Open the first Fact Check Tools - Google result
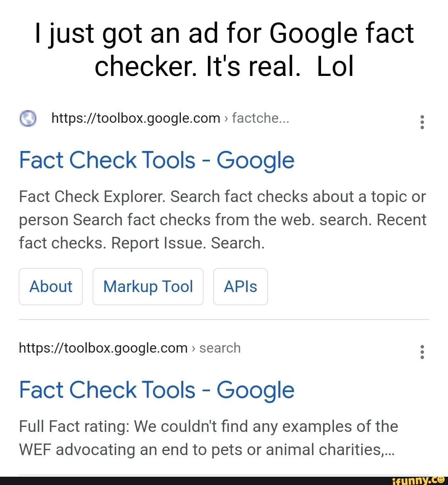 tap(156, 160)
